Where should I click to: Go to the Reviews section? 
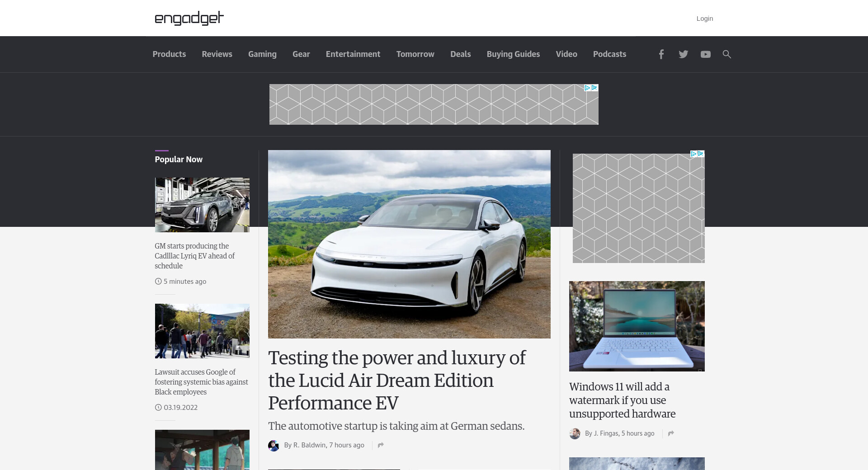coord(217,54)
